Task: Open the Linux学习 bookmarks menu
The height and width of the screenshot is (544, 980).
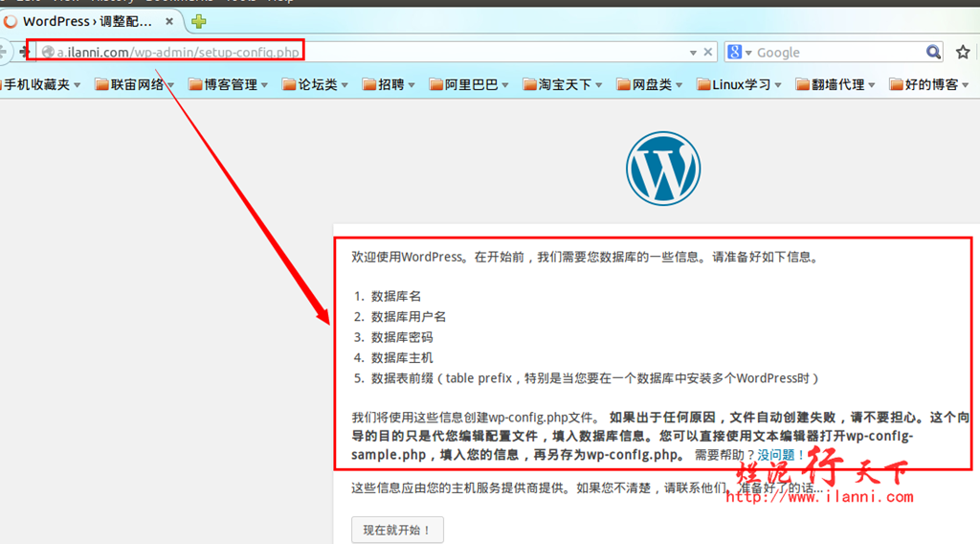Action: click(739, 84)
